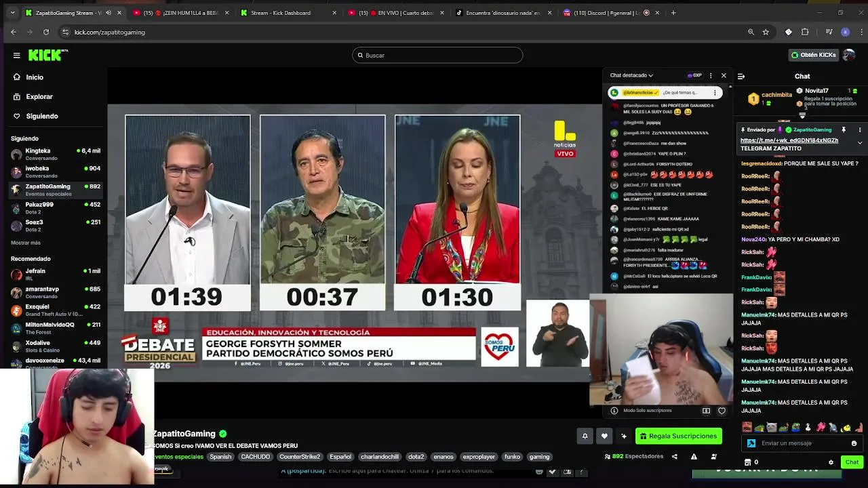Open Obtén KICKs button

coord(813,55)
